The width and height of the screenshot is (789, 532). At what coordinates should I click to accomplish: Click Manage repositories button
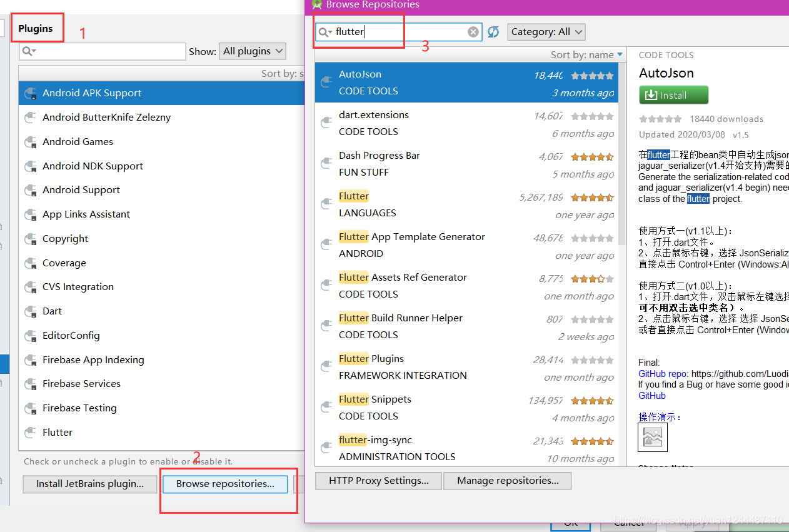click(x=508, y=481)
